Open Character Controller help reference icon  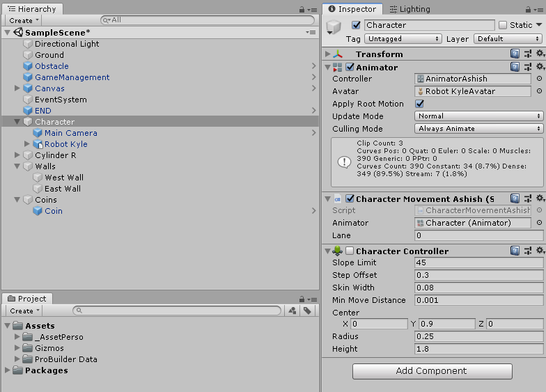[515, 251]
